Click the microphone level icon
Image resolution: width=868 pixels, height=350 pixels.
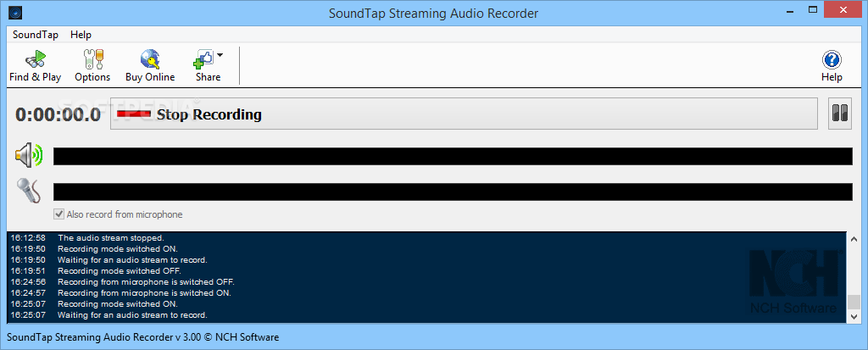click(29, 191)
